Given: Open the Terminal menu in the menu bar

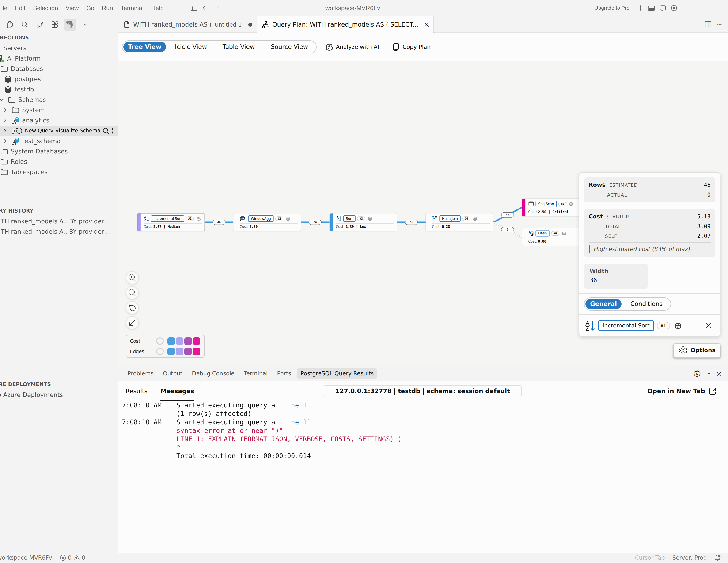Looking at the screenshot, I should (132, 8).
